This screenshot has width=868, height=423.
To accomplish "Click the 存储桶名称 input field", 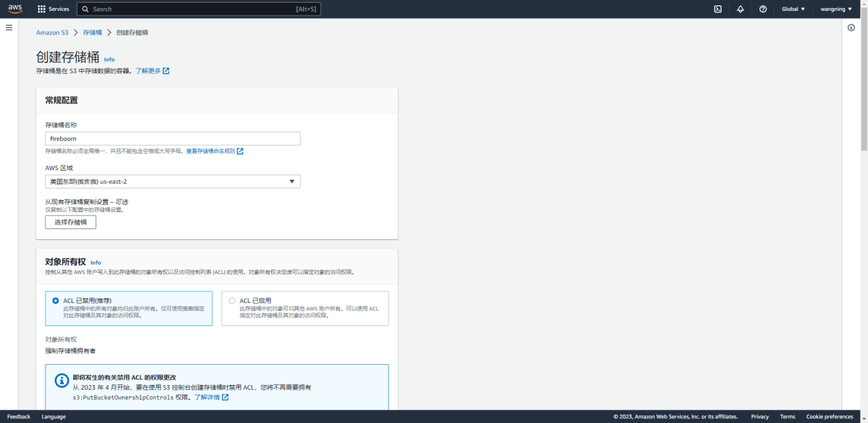I will click(172, 138).
